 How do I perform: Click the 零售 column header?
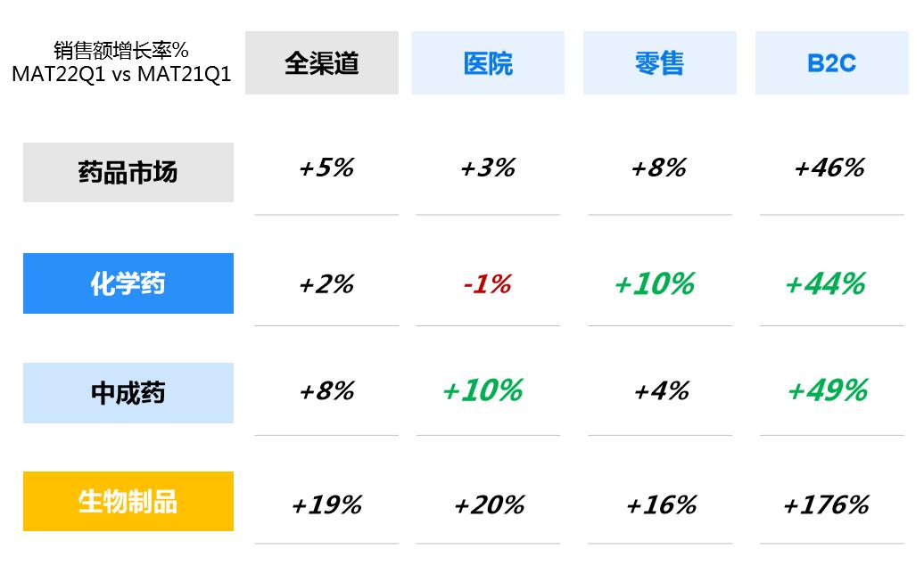(659, 63)
